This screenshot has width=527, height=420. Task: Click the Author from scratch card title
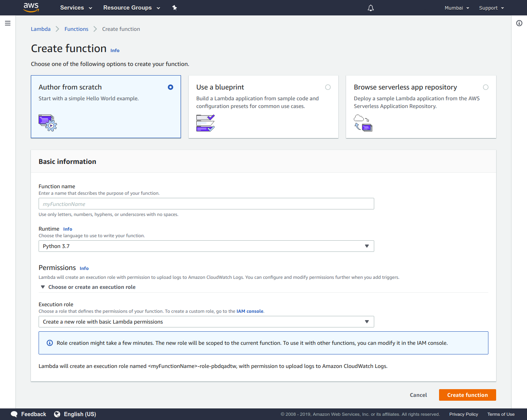click(x=70, y=87)
